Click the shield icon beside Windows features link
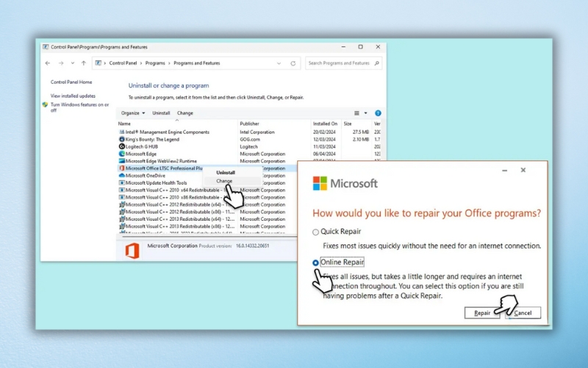The width and height of the screenshot is (588, 368). [46, 105]
